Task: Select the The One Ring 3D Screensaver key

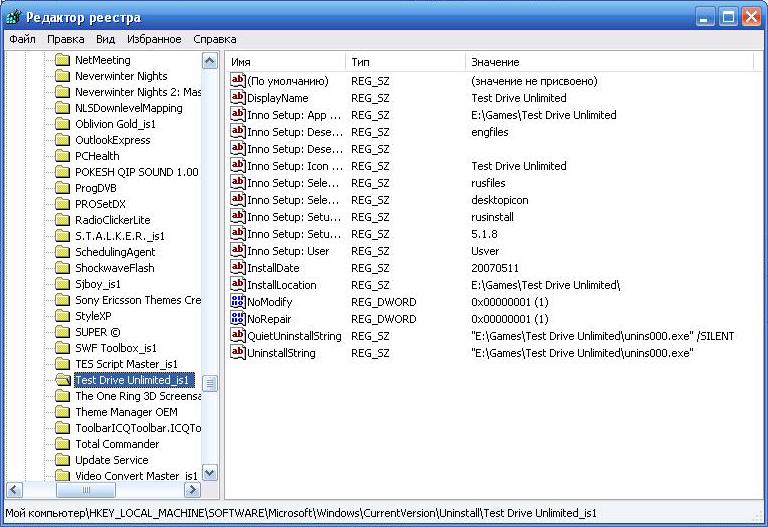Action: (x=138, y=396)
